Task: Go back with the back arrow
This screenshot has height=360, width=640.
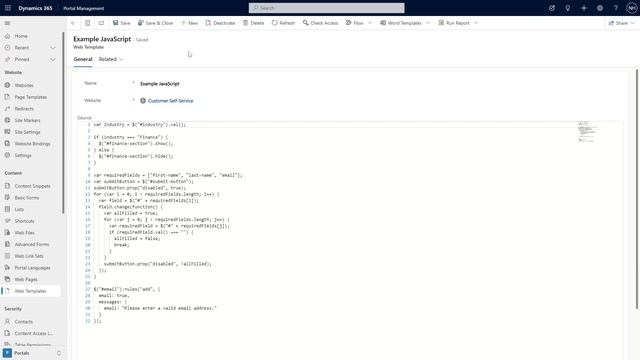Action: click(x=73, y=23)
